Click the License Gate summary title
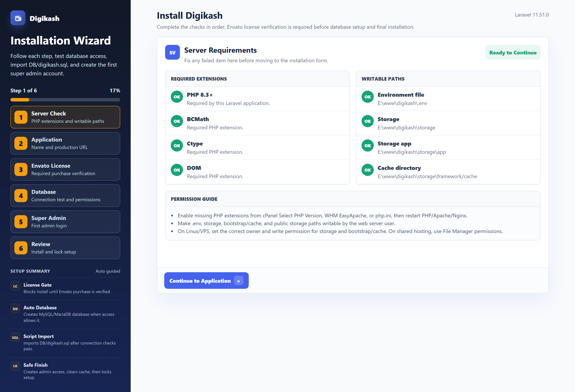Image resolution: width=575 pixels, height=392 pixels. 37,285
